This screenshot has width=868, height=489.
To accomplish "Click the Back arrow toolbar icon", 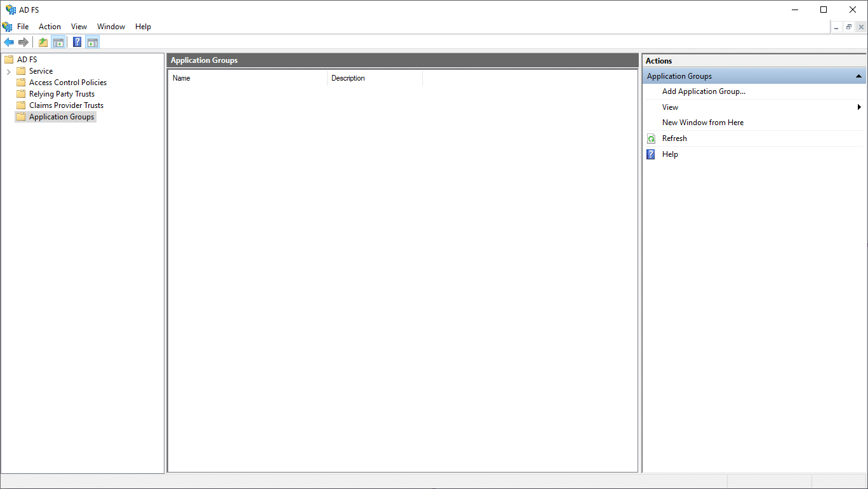I will (x=9, y=43).
